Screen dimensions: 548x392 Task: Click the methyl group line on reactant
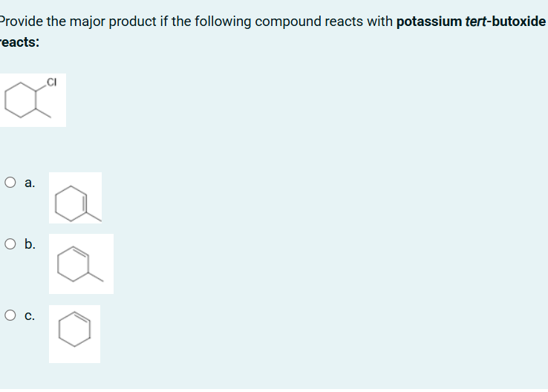[43, 113]
